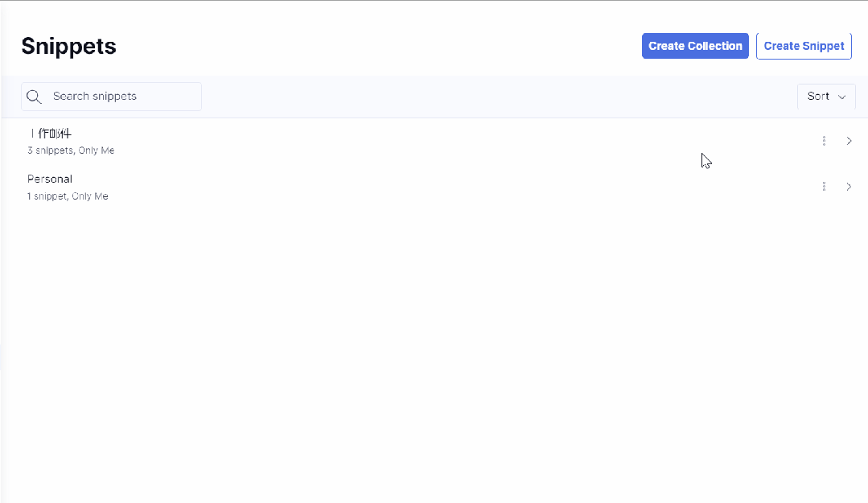Select the 工作邮件 collection name

pyautogui.click(x=50, y=133)
